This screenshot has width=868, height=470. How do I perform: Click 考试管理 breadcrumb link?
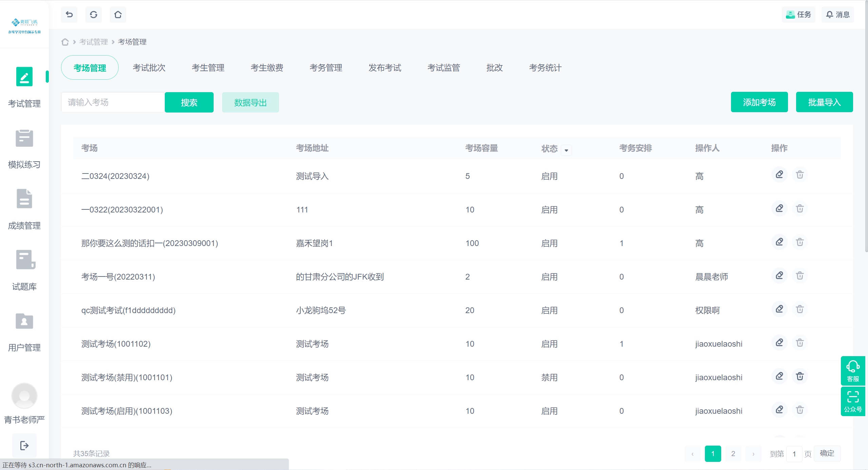tap(94, 42)
